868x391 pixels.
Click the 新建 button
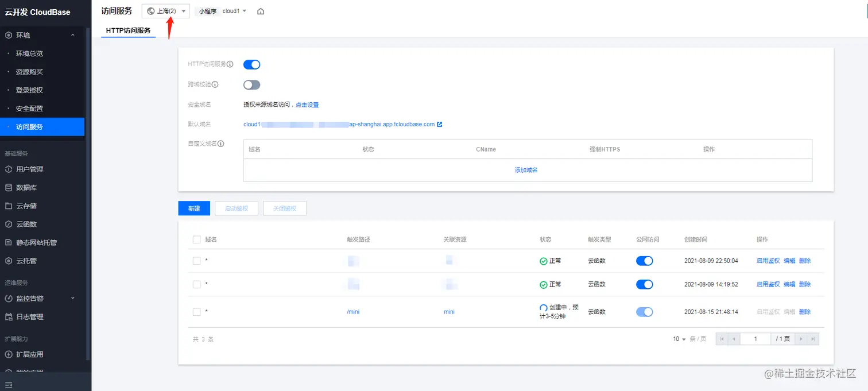[194, 208]
